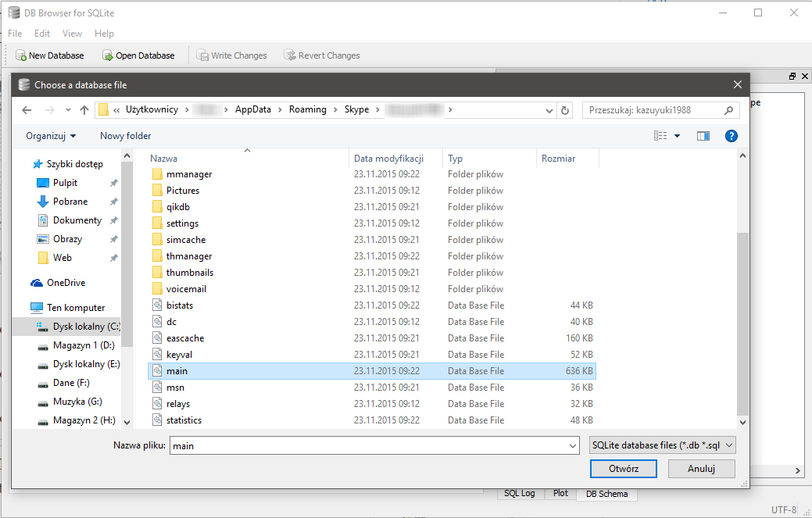The height and width of the screenshot is (518, 812).
Task: Open the Help menu
Action: 104,33
